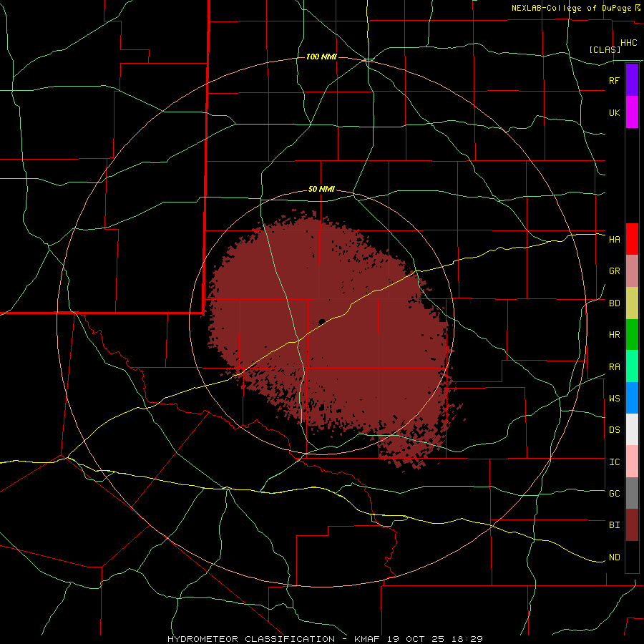
Task: Click the UK magenta legend swatch
Action: 632,112
